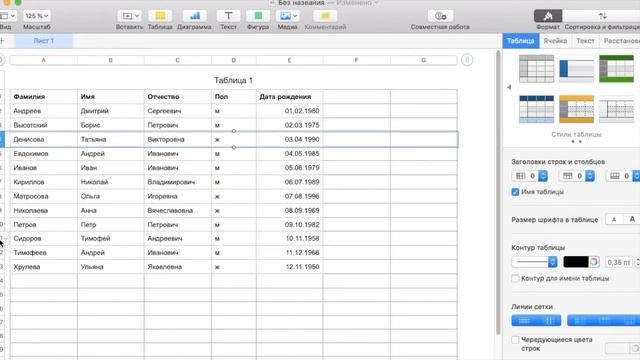640x360 pixels.
Task: Apply the gray header table style thumbnail
Action: pyautogui.click(x=536, y=69)
